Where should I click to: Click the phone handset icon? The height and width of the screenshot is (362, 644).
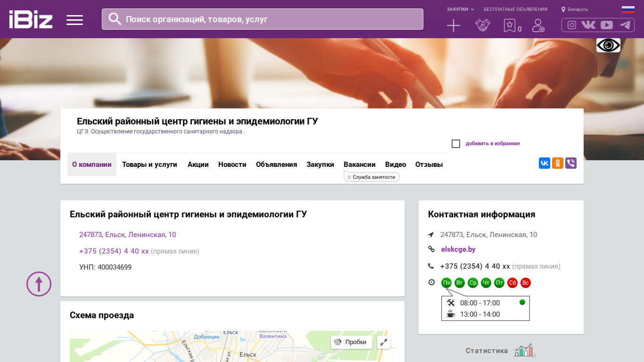431,266
